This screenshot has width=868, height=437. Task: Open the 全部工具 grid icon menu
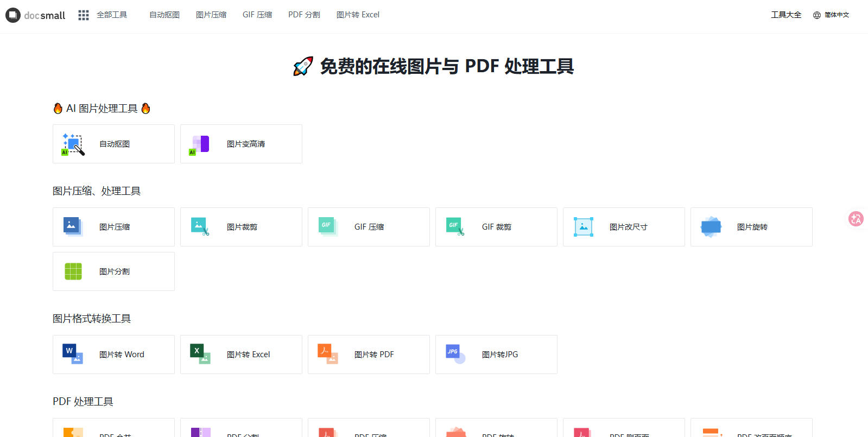[83, 15]
